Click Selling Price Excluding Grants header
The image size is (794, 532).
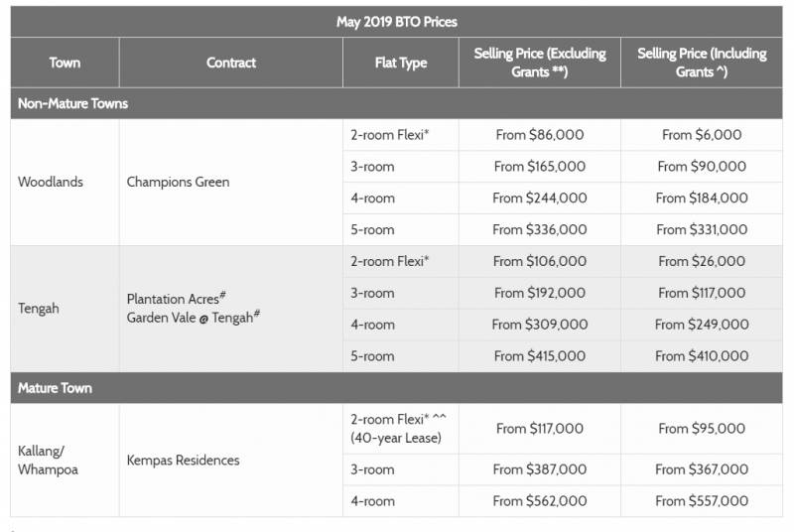click(x=539, y=63)
